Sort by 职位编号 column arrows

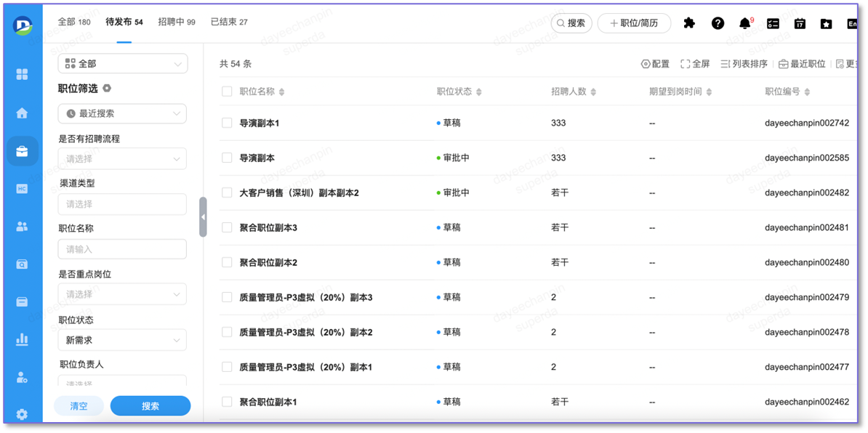click(807, 92)
